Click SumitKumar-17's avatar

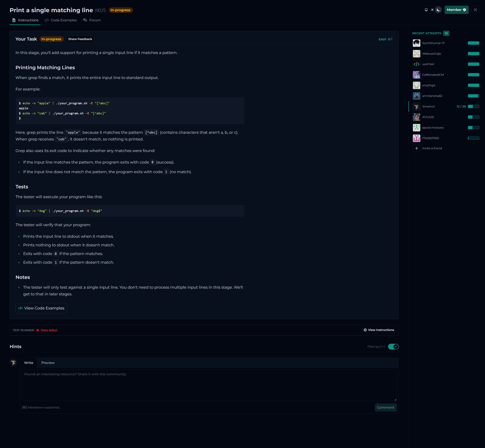coord(416,43)
